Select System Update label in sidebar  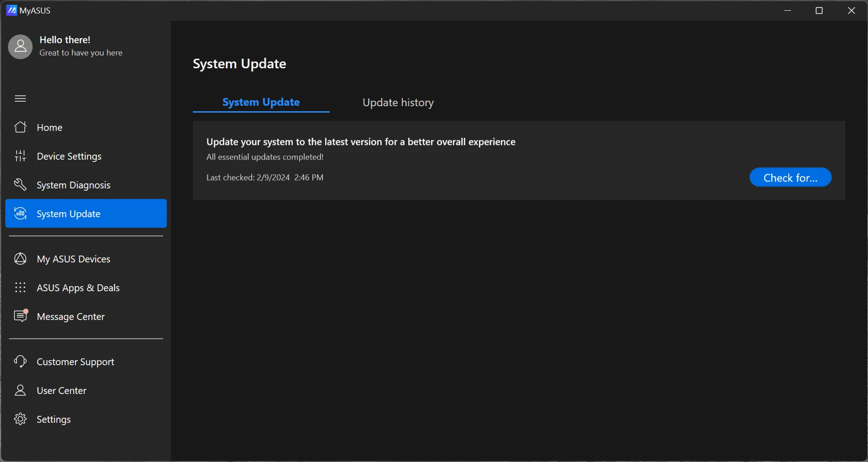coord(69,214)
